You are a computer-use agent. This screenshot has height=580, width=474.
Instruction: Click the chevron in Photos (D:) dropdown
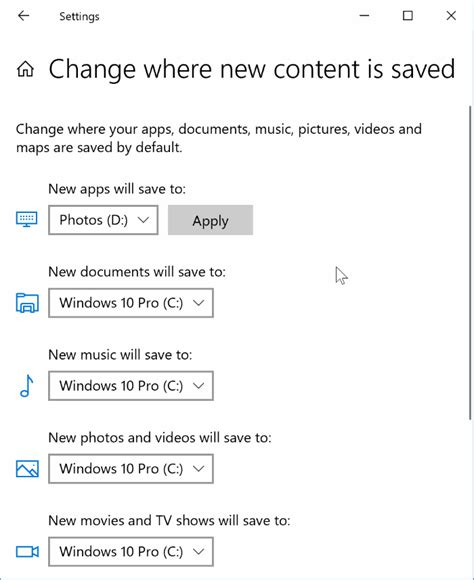(143, 220)
